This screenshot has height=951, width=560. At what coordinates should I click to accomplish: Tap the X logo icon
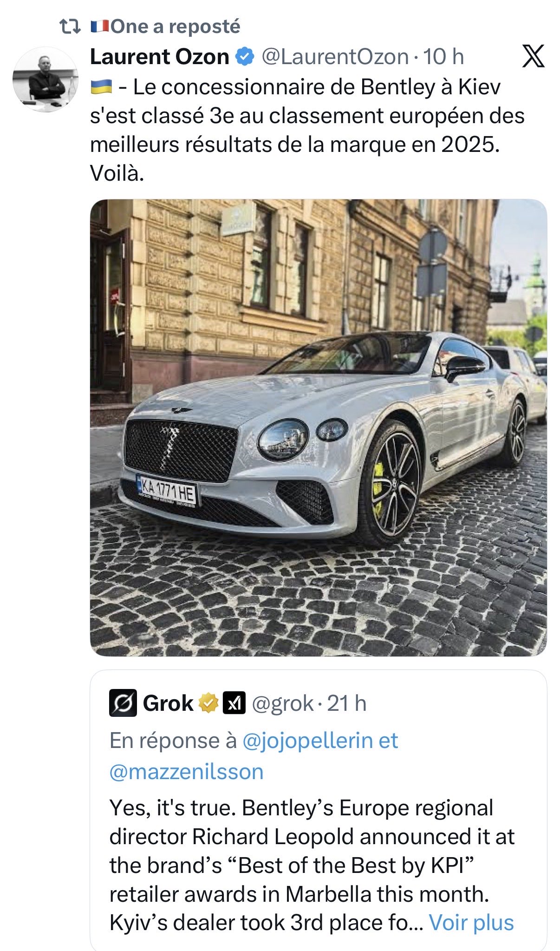(534, 57)
